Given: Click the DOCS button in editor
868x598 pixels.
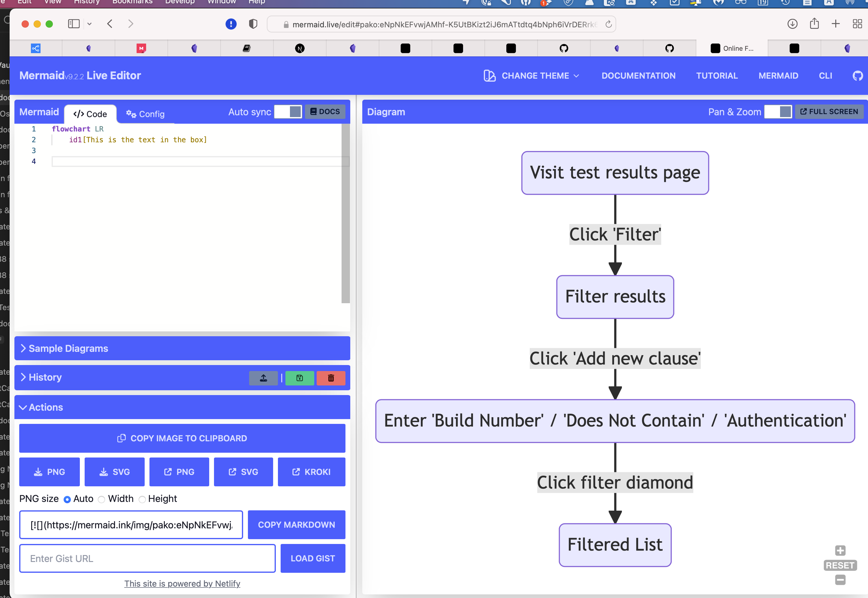Looking at the screenshot, I should (x=325, y=112).
